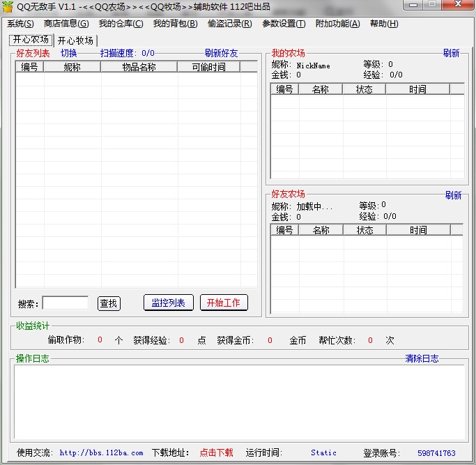476x465 pixels.
Task: Refresh the 好友农场 panel
Action: tap(453, 195)
